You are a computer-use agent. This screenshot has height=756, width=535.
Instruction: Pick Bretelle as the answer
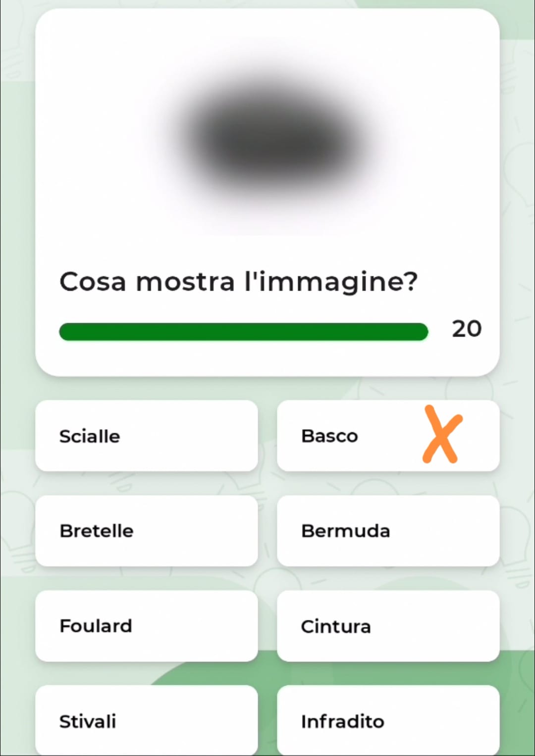click(x=146, y=531)
